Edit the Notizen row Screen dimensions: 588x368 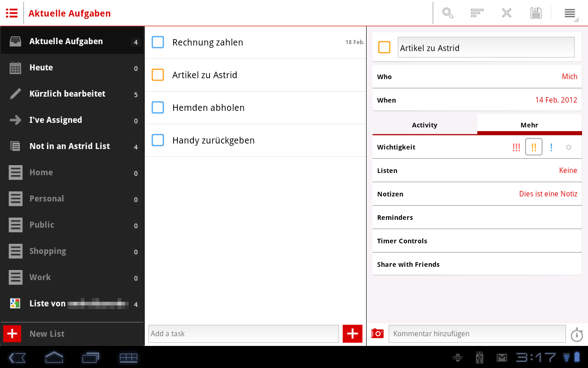coord(477,194)
